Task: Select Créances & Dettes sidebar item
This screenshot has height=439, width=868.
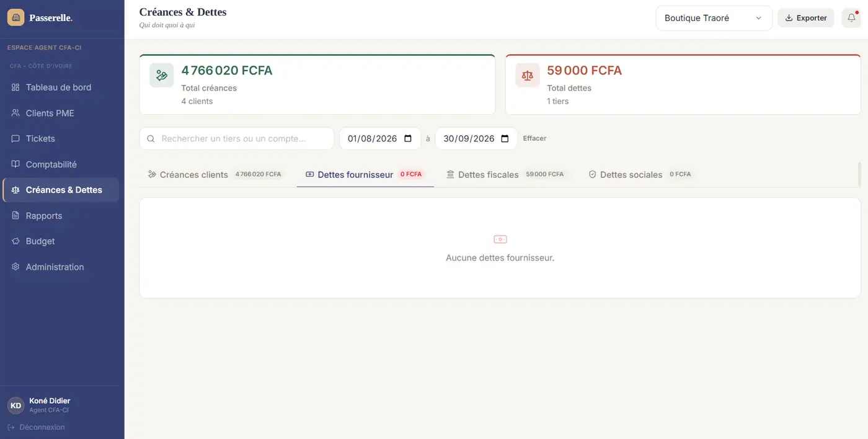Action: 61,190
